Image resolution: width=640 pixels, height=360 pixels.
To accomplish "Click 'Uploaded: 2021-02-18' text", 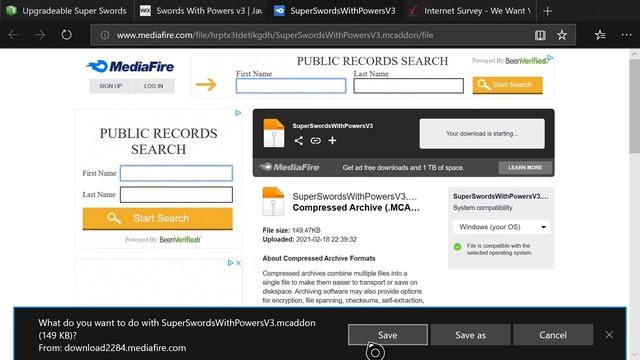I will click(x=309, y=240).
